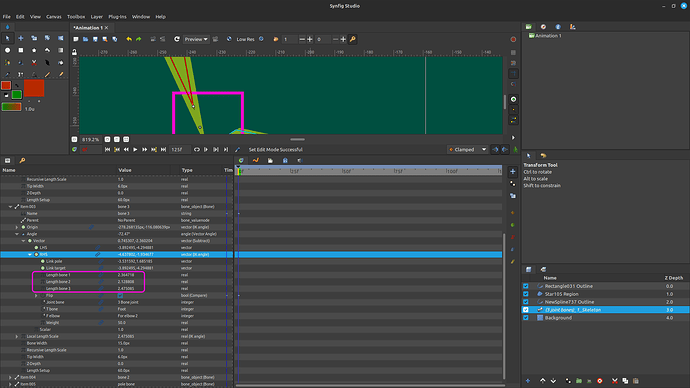Click the Undo arrow in toolbar
690x388 pixels.
pos(129,39)
